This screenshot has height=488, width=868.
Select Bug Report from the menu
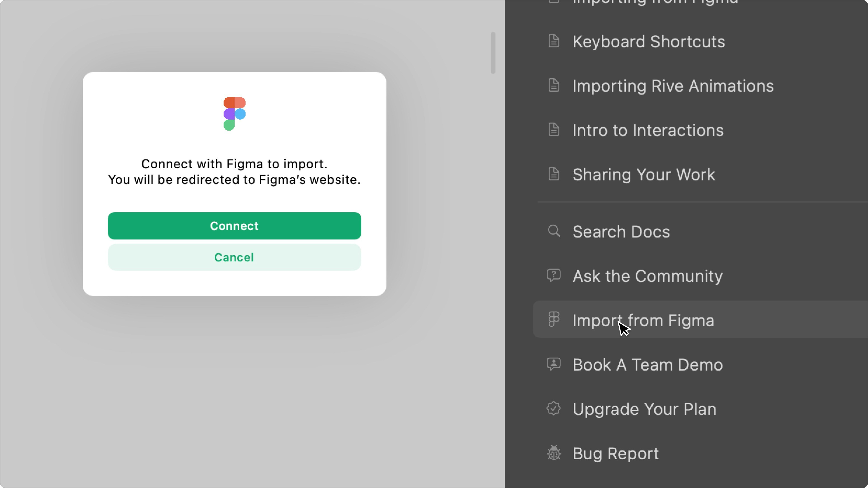click(615, 453)
